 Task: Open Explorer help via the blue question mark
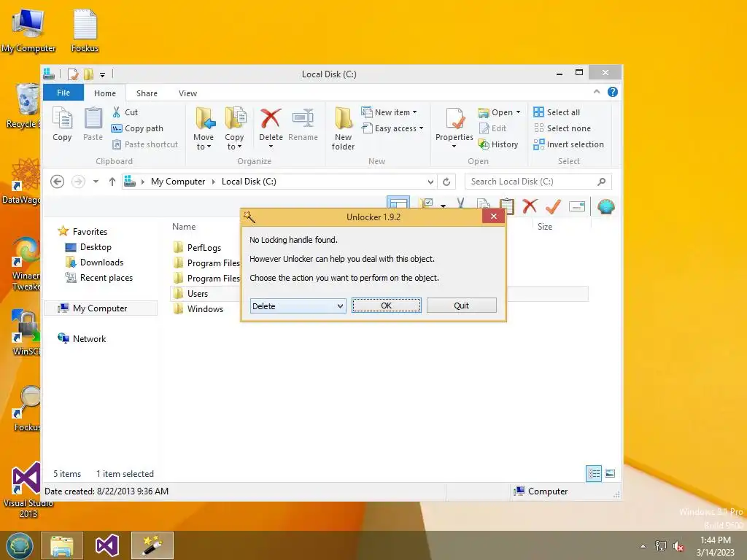pos(613,93)
